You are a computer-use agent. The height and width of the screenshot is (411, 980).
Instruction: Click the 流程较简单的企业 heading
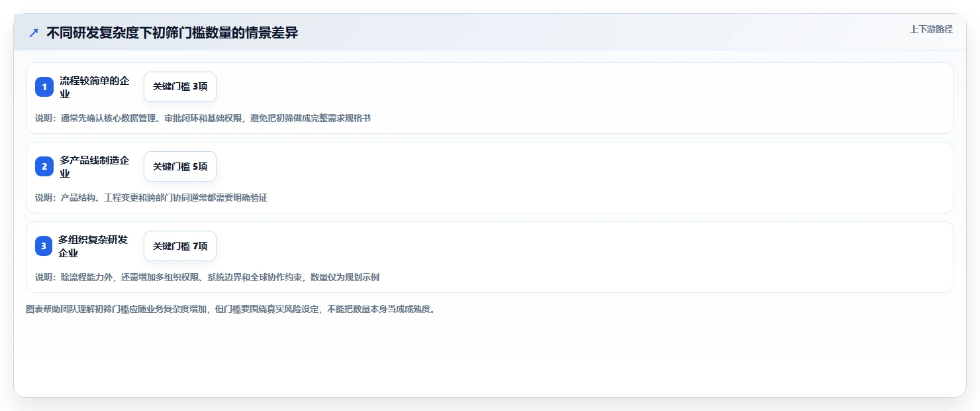pos(94,87)
